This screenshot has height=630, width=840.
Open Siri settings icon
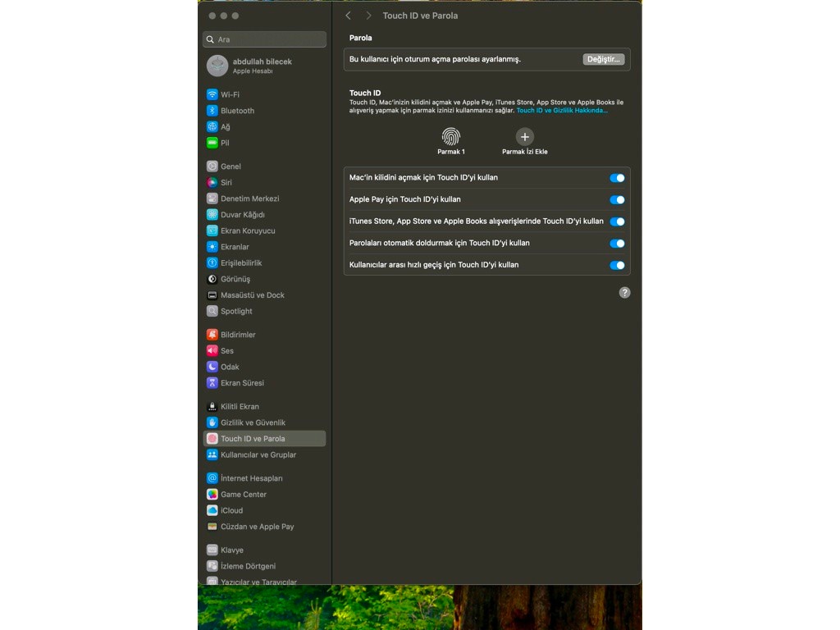212,182
